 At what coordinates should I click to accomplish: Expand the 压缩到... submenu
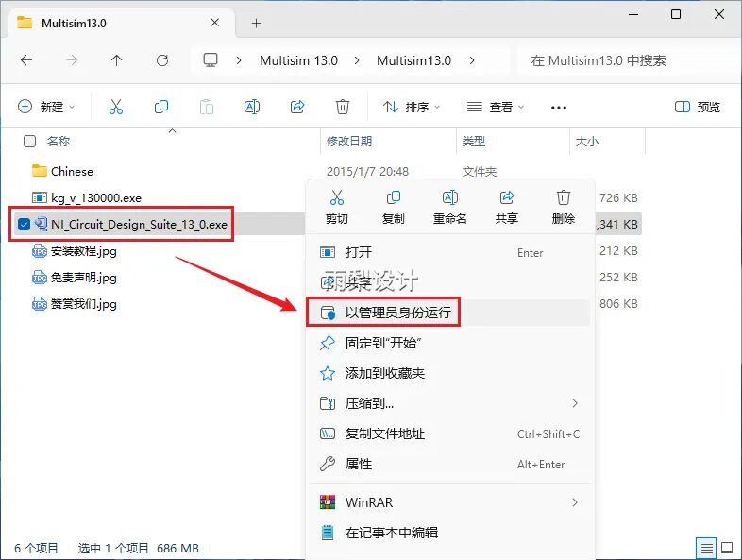[x=575, y=403]
